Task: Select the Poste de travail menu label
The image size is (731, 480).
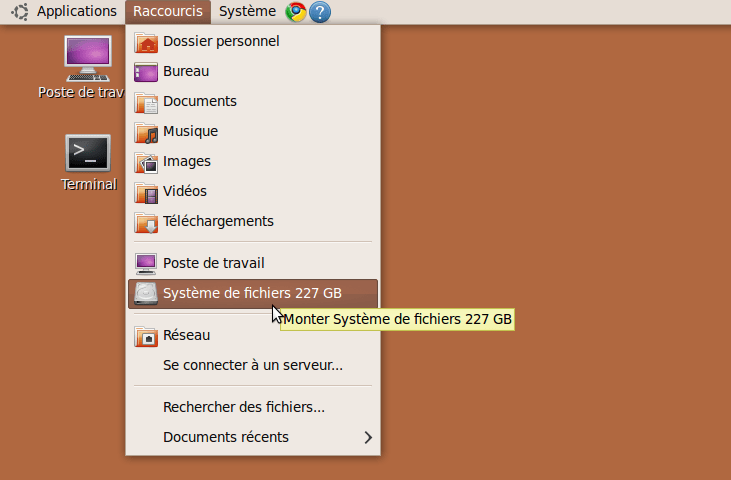Action: (214, 263)
